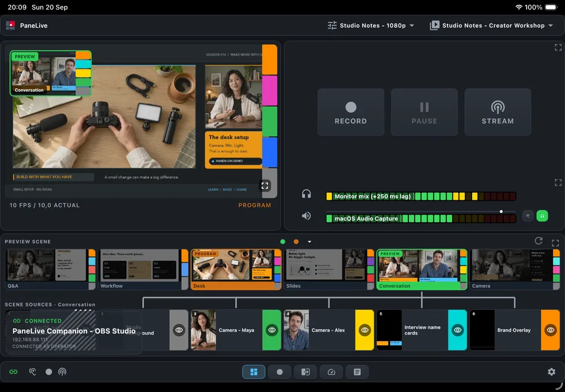Click the Wi-Fi icon in the status bar
This screenshot has width=565, height=392.
tap(519, 7)
